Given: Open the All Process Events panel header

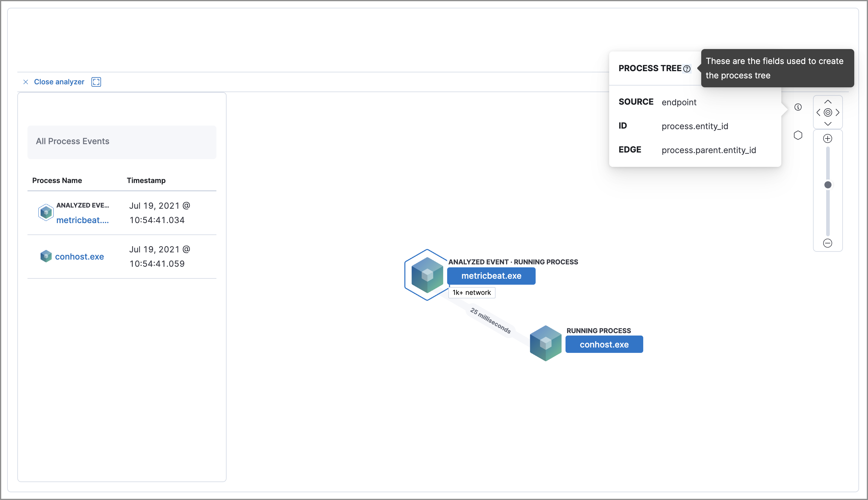Looking at the screenshot, I should tap(122, 141).
